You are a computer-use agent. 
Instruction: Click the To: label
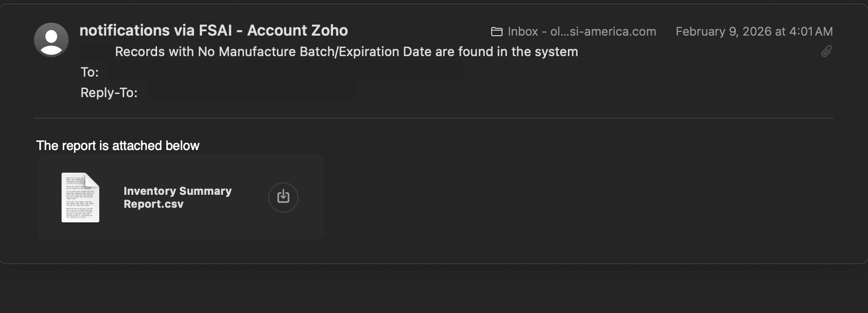coord(90,72)
